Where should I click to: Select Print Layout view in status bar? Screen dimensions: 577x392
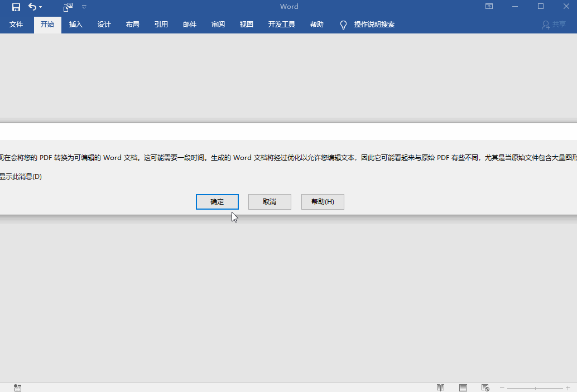[463, 388]
